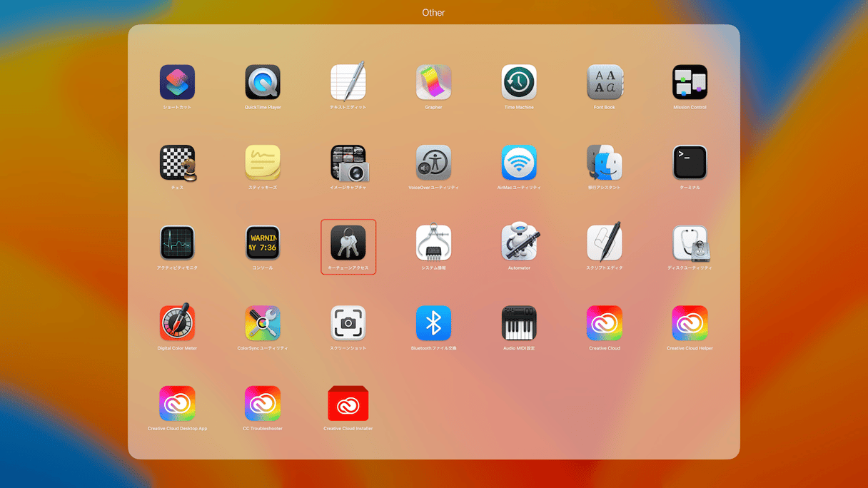Image resolution: width=868 pixels, height=488 pixels.
Task: Launch Script Editor (スクリプトエディタ)
Action: click(x=605, y=243)
